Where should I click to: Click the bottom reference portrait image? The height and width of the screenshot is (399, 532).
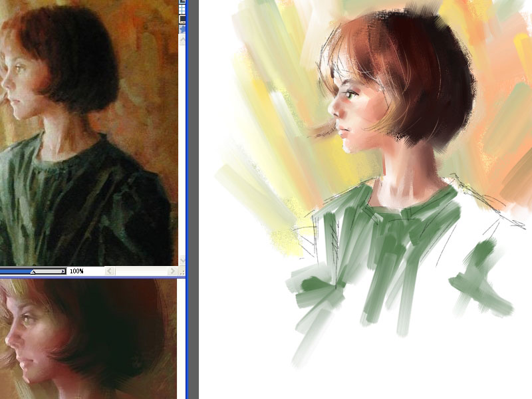click(88, 339)
